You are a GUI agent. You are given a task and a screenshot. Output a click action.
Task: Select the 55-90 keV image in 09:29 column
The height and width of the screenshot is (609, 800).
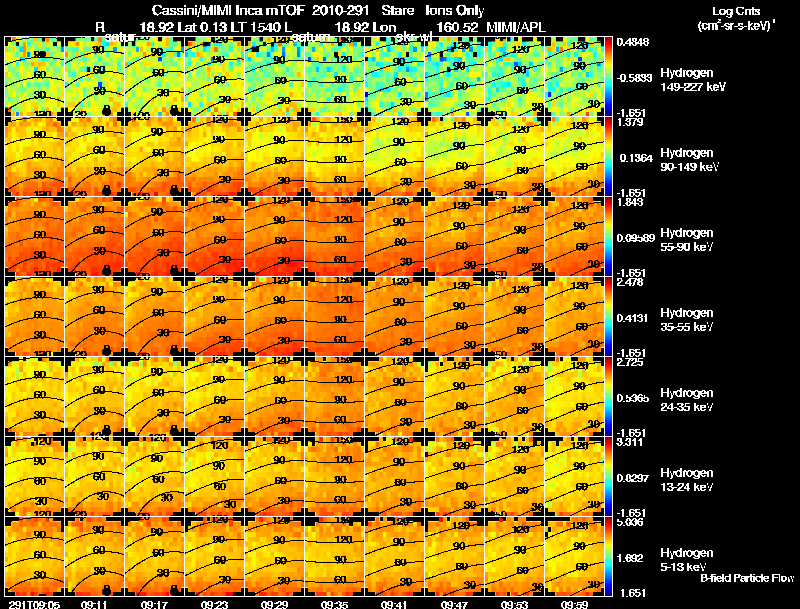(x=274, y=236)
